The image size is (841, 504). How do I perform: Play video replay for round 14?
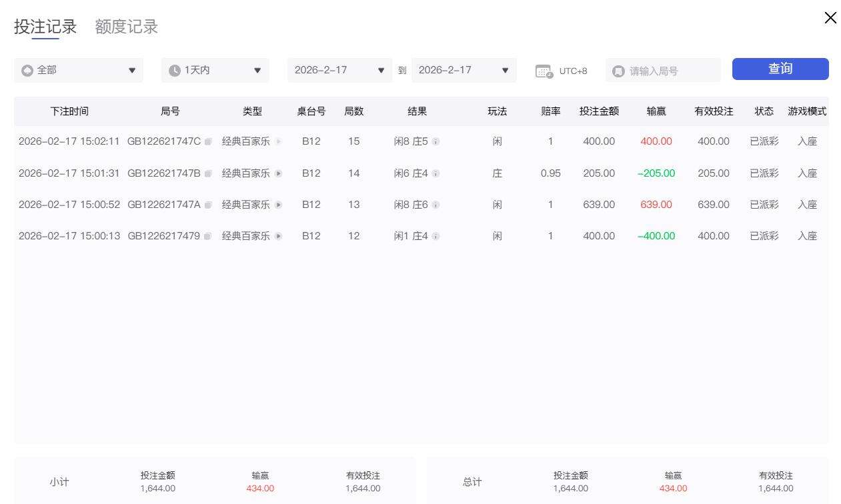point(279,173)
